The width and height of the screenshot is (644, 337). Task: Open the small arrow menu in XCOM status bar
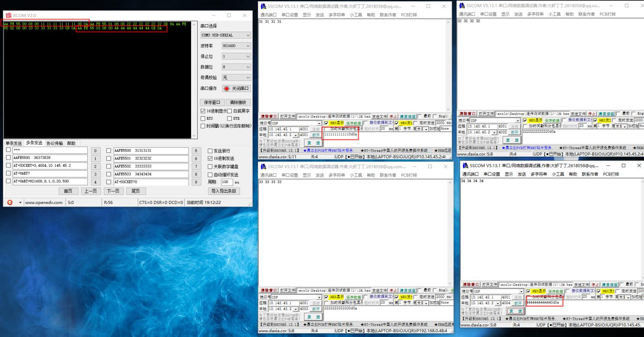[20, 202]
